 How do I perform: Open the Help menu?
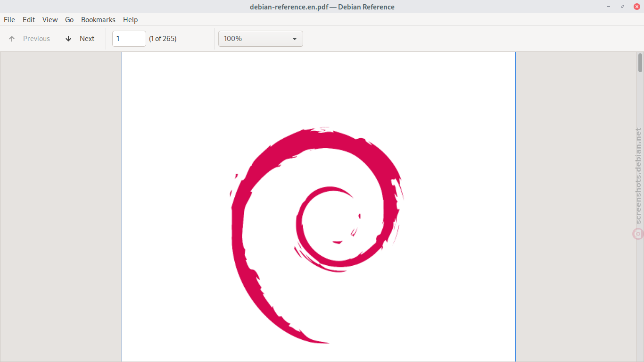130,20
